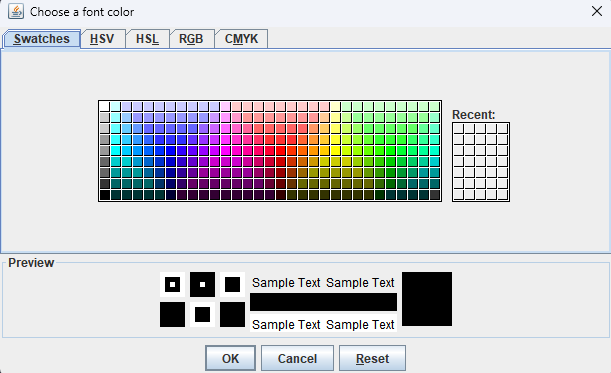
Task: Select the pure blue swatch
Action: (x=171, y=150)
